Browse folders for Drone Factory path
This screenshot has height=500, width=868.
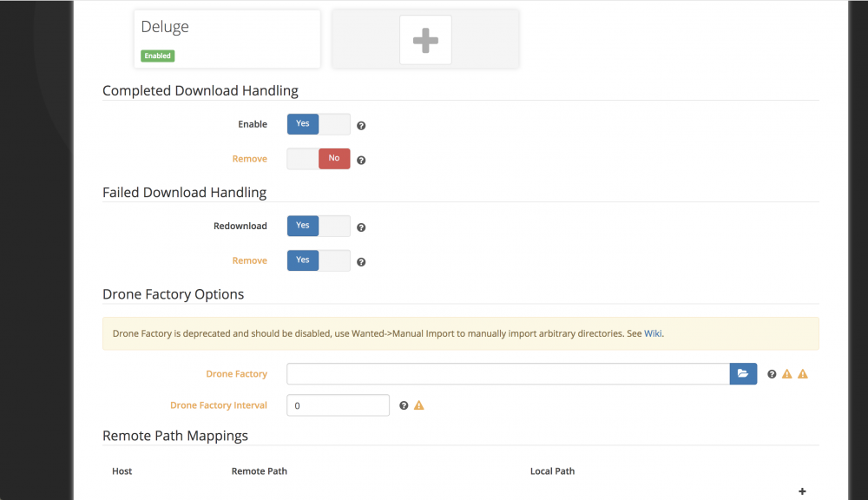coord(743,374)
